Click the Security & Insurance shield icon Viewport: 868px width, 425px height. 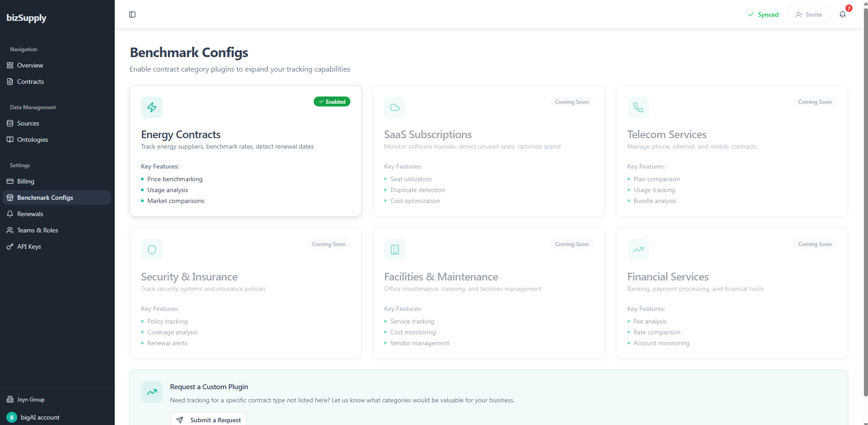(x=152, y=250)
